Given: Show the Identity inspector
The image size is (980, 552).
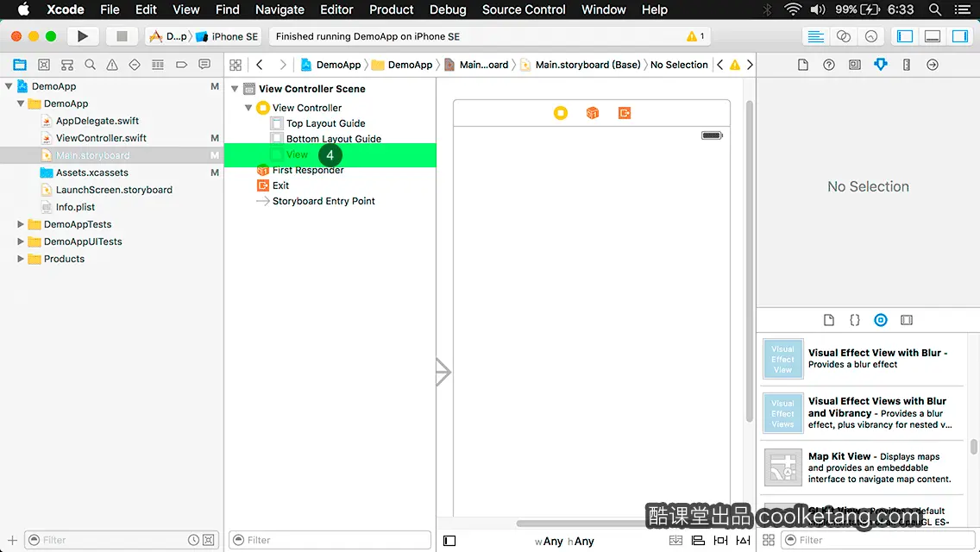Looking at the screenshot, I should (x=854, y=65).
